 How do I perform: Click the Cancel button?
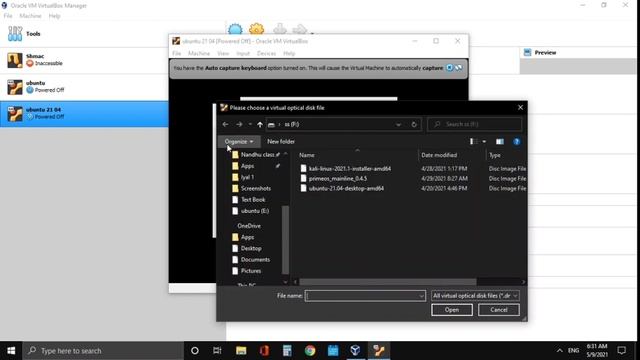click(x=499, y=310)
